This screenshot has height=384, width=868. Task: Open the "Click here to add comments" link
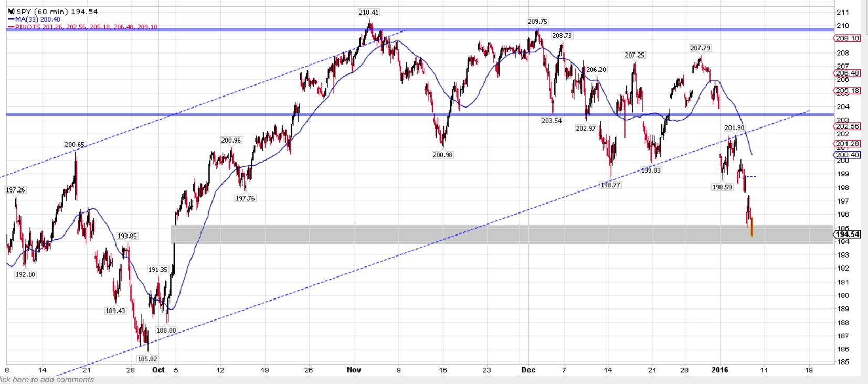coord(47,379)
